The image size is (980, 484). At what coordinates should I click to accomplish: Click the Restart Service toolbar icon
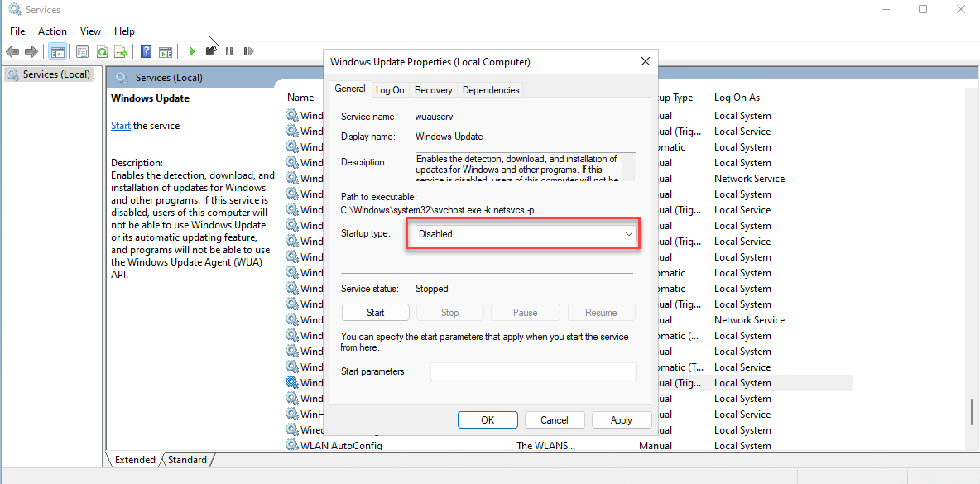[x=249, y=51]
